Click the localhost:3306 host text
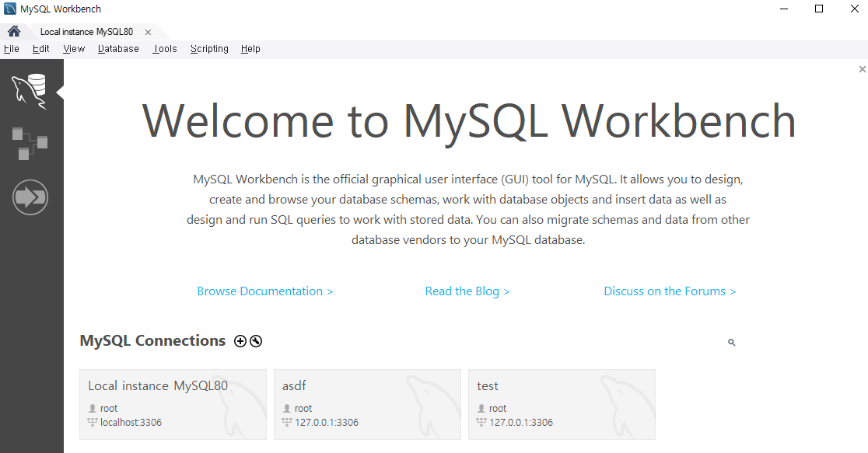The image size is (868, 453). pos(131,423)
